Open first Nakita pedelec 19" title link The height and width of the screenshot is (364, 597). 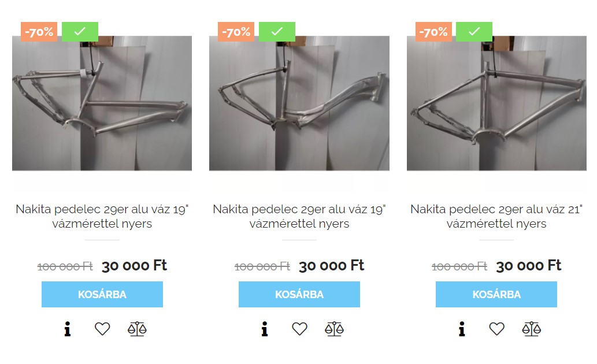(x=102, y=216)
